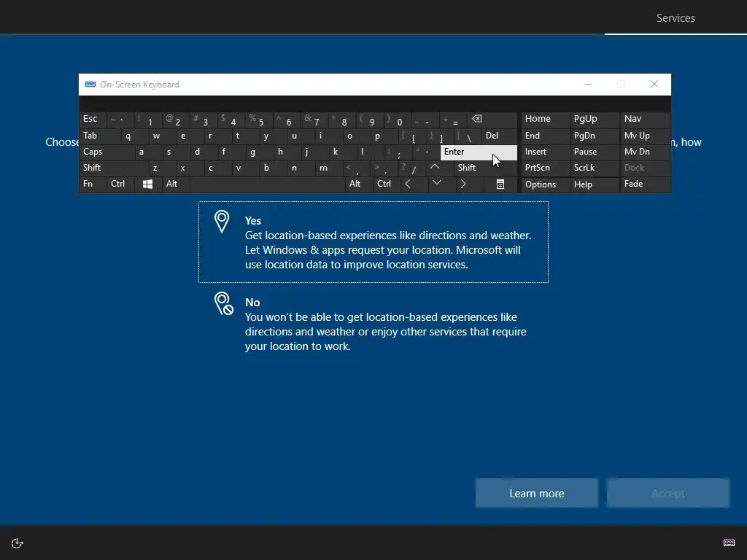Click the Esc key
The width and height of the screenshot is (747, 560).
pyautogui.click(x=93, y=120)
